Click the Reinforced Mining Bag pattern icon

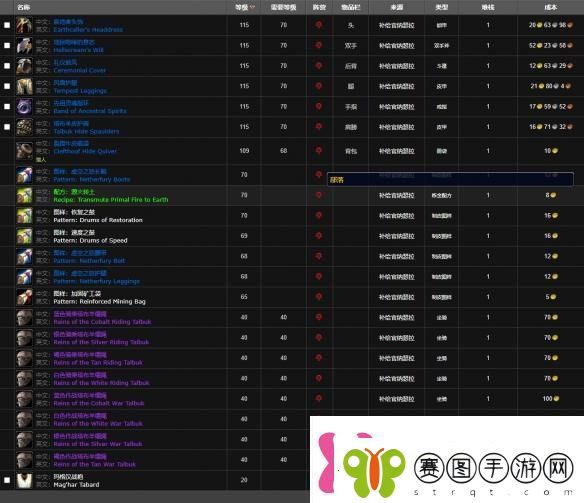point(24,297)
